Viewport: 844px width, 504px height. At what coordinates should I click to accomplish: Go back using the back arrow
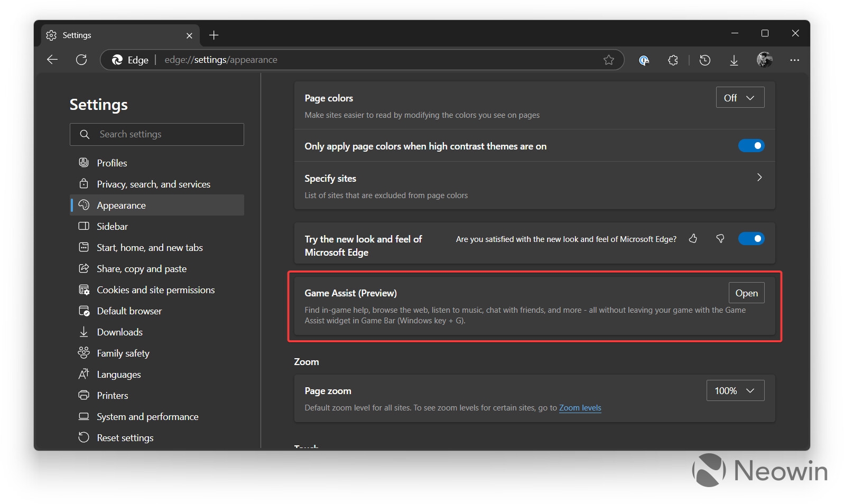tap(52, 60)
